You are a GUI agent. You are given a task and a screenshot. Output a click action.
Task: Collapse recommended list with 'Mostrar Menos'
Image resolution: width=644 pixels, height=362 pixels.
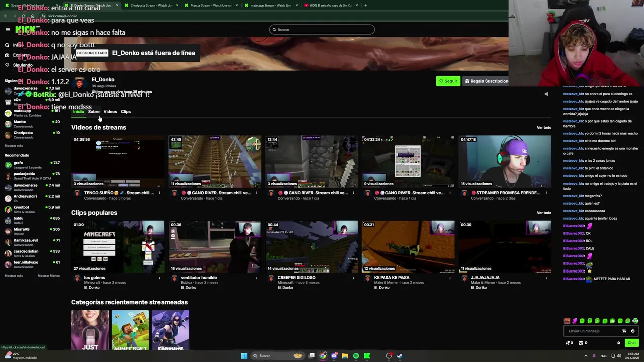click(49, 276)
